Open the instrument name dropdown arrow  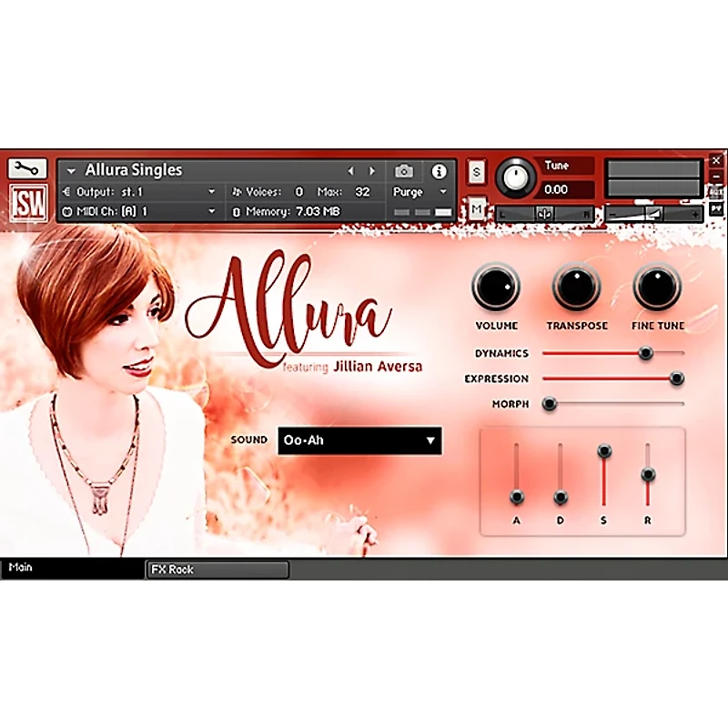click(71, 171)
